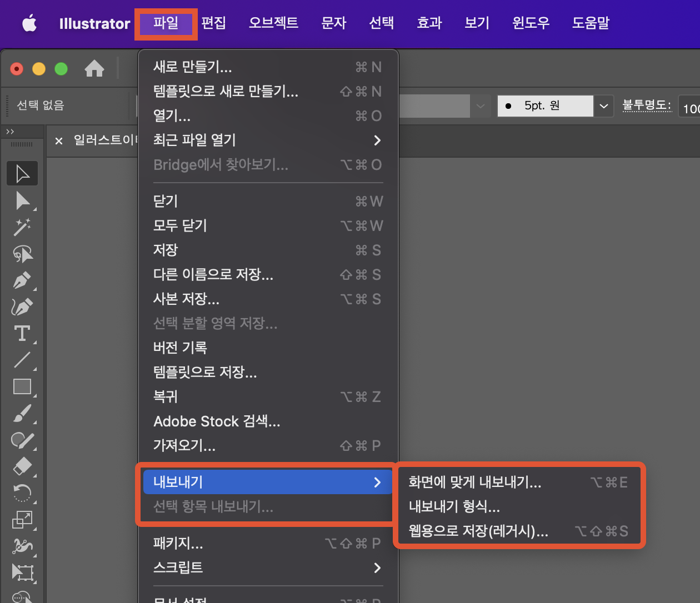700x603 pixels.
Task: Select the Rectangle tool
Action: (22, 386)
